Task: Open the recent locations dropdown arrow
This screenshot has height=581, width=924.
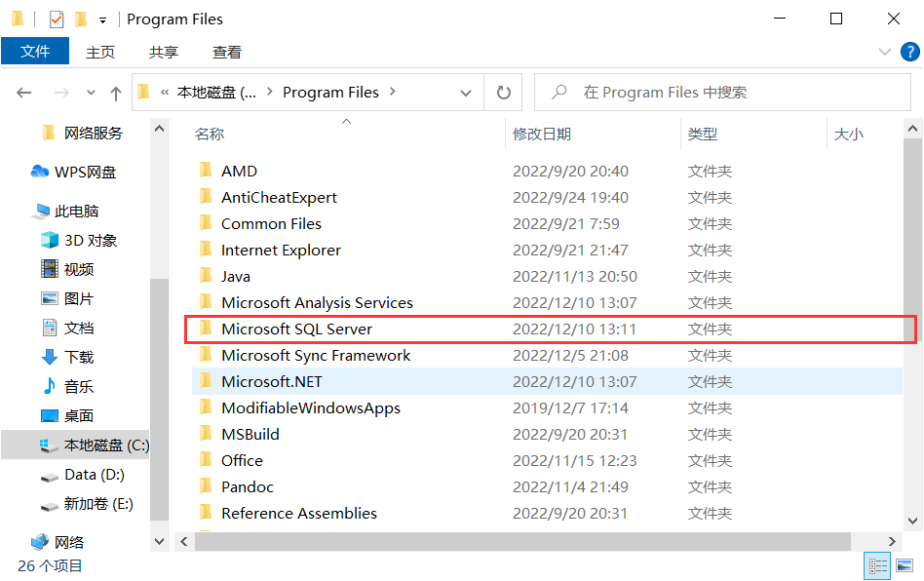Action: (91, 94)
